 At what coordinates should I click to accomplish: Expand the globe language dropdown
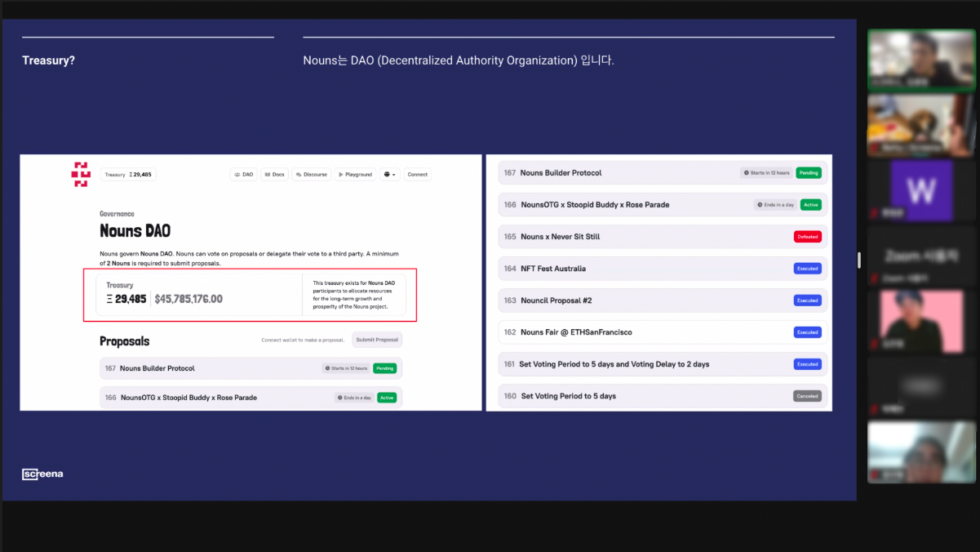tap(390, 174)
